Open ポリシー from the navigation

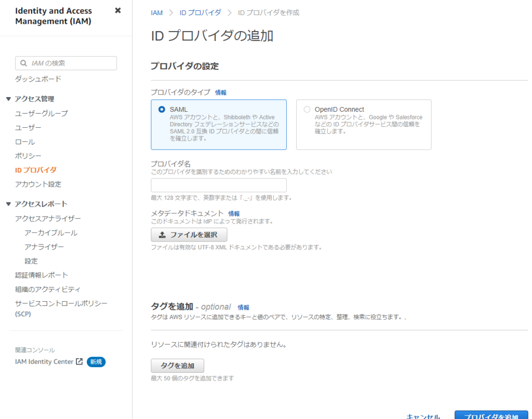(29, 156)
